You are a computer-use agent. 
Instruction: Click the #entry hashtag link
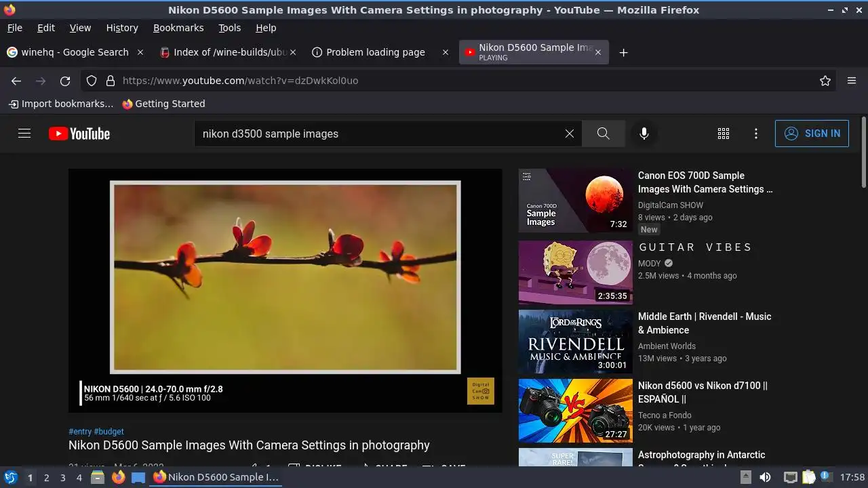80,431
